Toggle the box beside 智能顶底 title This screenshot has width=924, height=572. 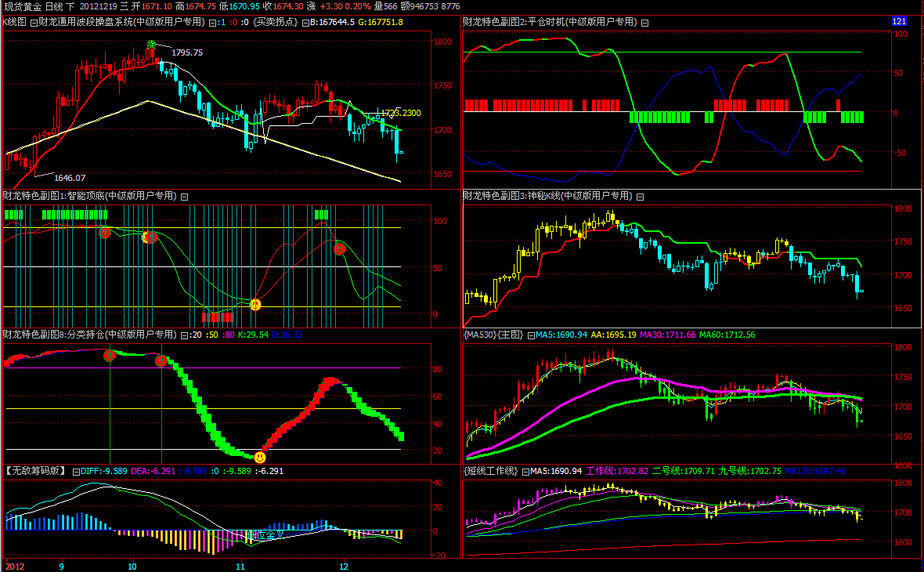[x=183, y=196]
